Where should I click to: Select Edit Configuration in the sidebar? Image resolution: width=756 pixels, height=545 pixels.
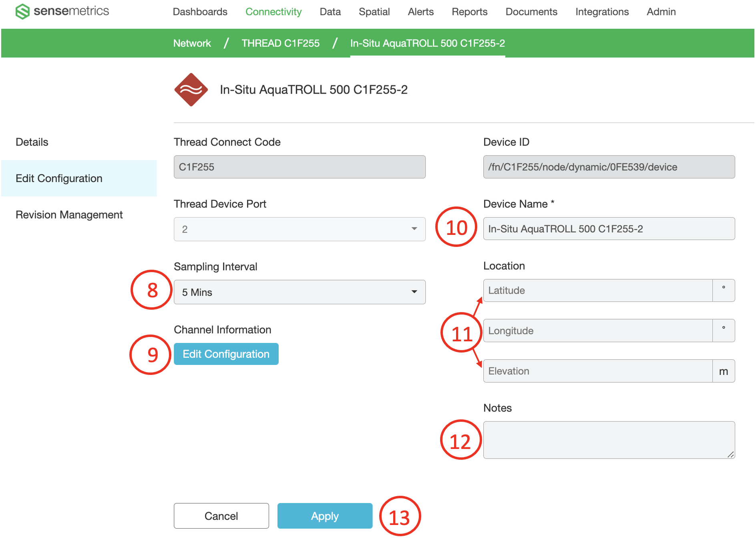click(79, 178)
